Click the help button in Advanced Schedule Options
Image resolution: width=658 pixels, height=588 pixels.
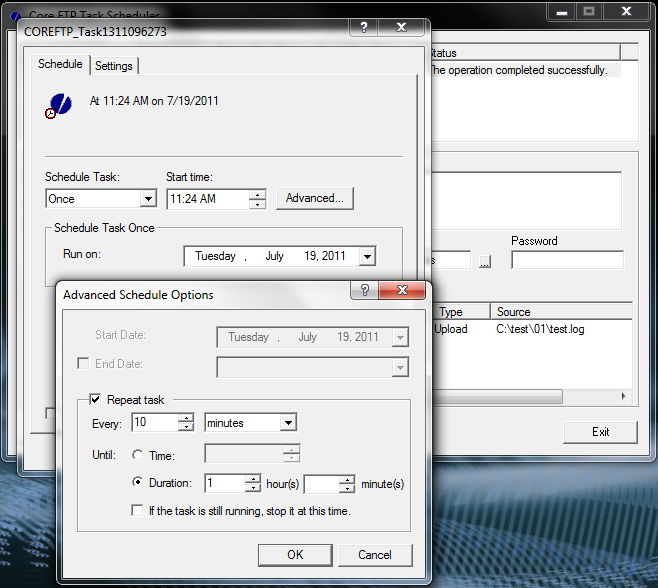[365, 290]
